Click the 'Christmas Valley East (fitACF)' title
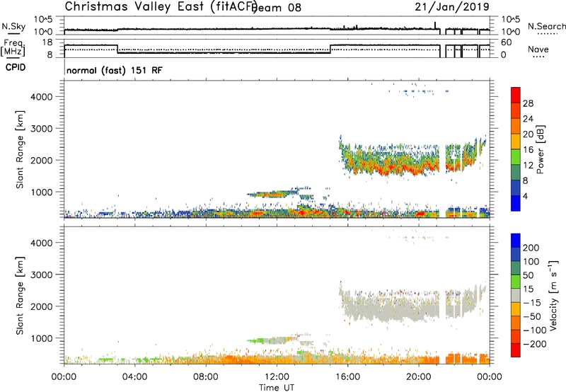566x392 pixels. click(x=161, y=7)
